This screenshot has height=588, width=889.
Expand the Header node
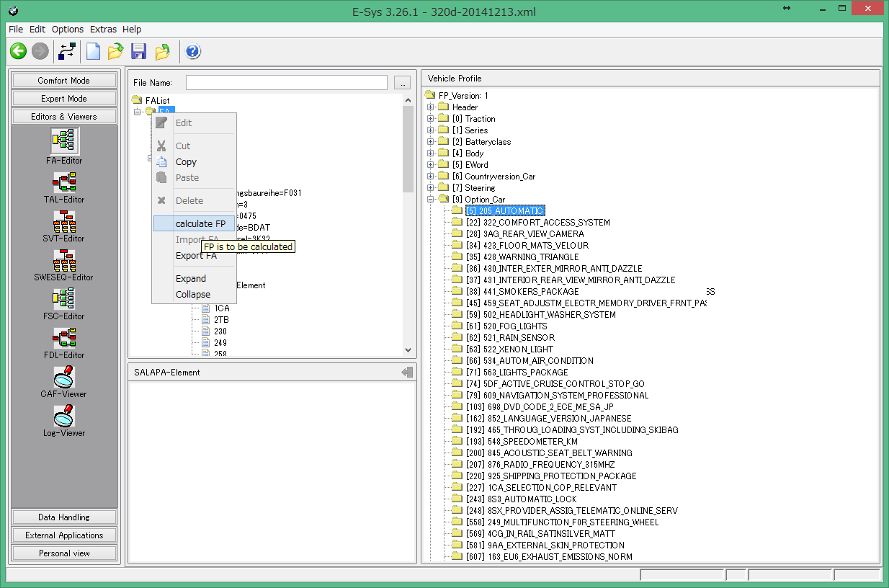pos(431,107)
